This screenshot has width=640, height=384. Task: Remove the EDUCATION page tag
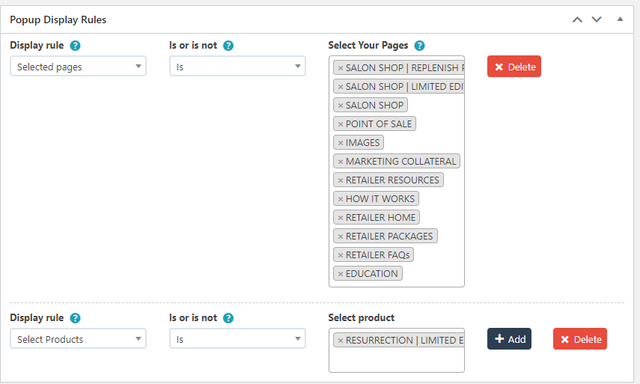coord(340,274)
